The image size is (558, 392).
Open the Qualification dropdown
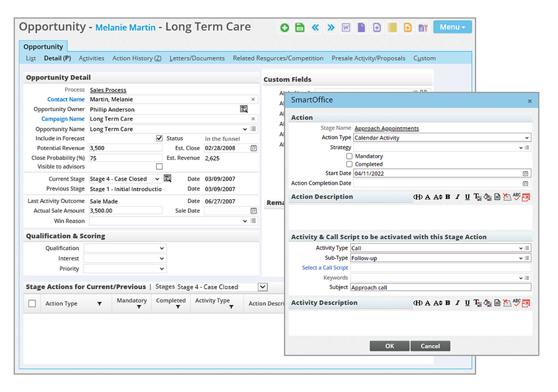[162, 248]
